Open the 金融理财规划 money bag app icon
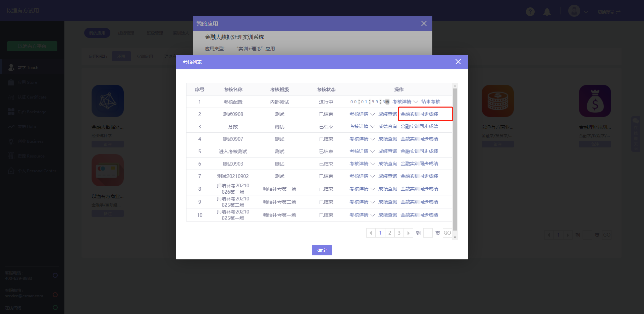Image resolution: width=644 pixels, height=314 pixels. pos(595,101)
